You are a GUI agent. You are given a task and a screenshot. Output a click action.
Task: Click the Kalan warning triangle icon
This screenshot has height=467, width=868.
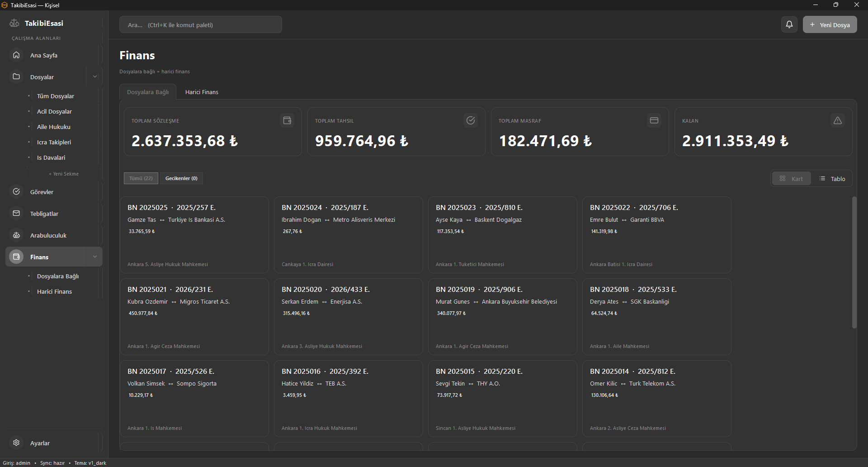(838, 120)
